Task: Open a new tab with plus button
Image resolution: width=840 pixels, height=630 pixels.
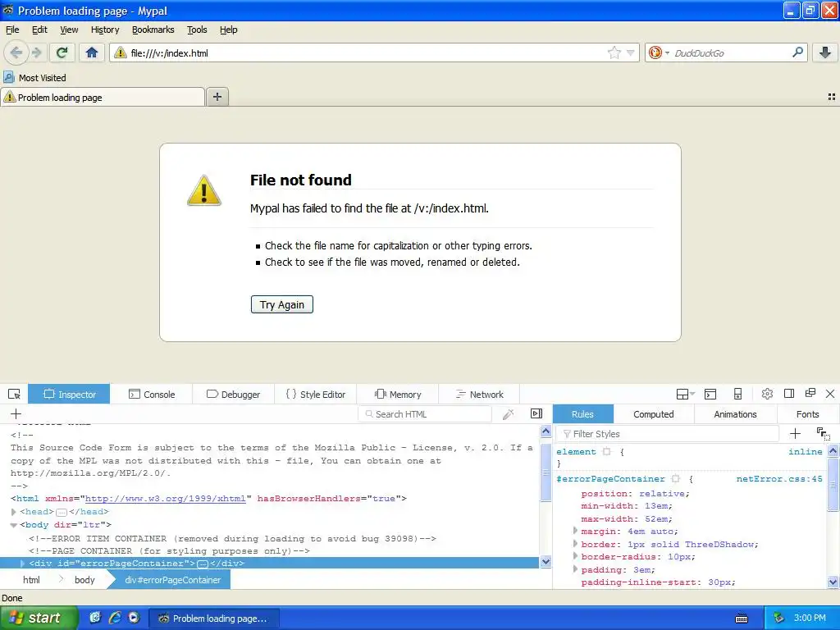Action: [217, 97]
